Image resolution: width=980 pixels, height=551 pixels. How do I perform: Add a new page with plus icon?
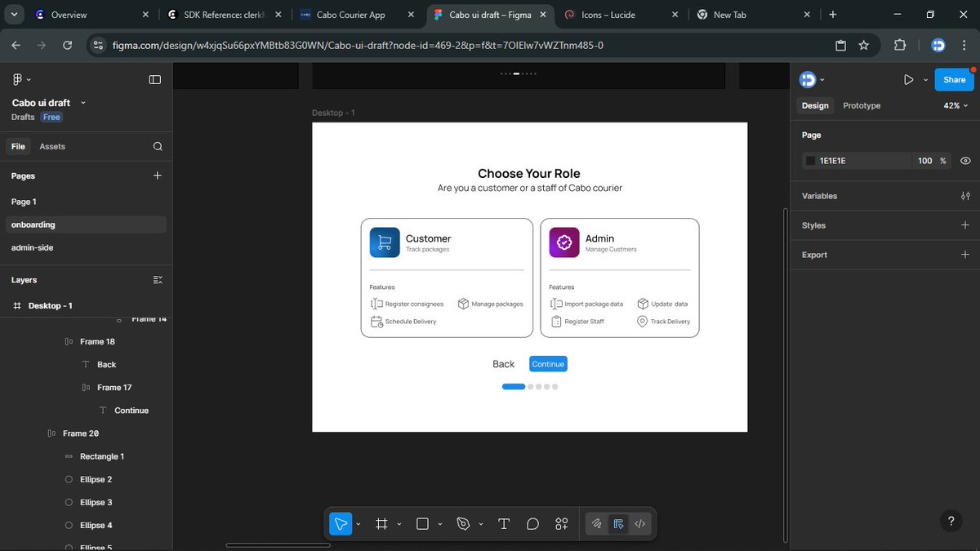coord(158,176)
